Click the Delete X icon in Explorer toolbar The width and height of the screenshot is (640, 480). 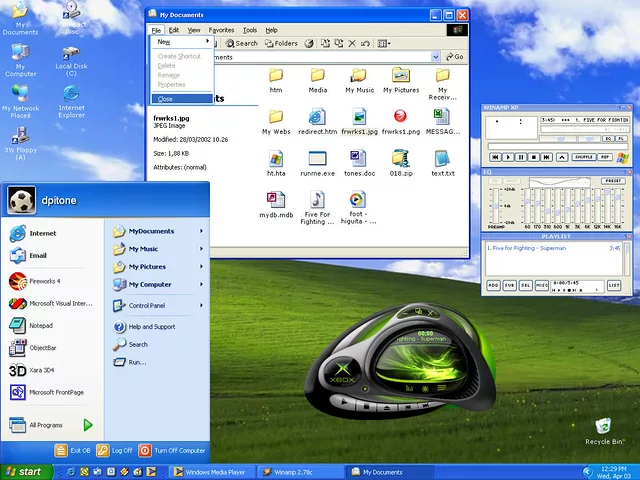(352, 43)
